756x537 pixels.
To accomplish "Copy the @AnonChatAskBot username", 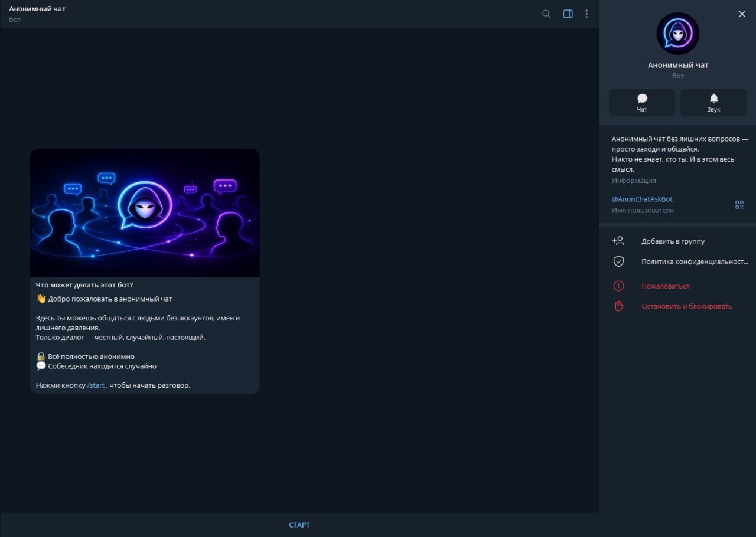I will coord(642,199).
